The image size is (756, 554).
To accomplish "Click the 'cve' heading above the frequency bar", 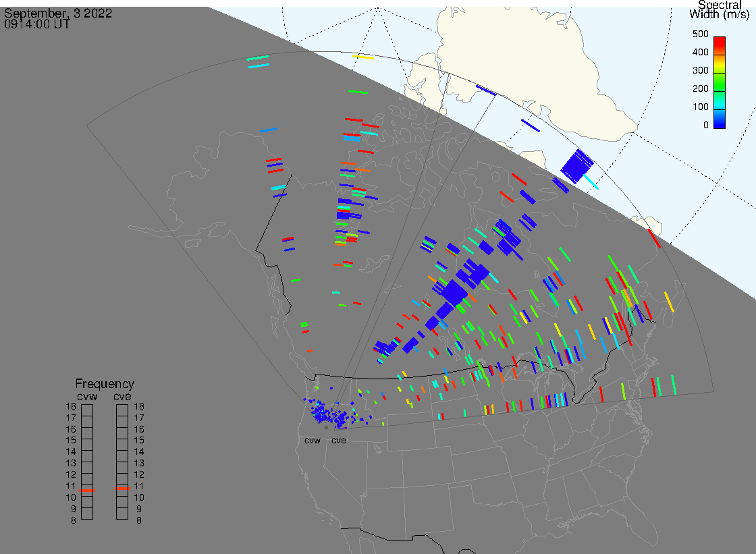I will tap(122, 396).
